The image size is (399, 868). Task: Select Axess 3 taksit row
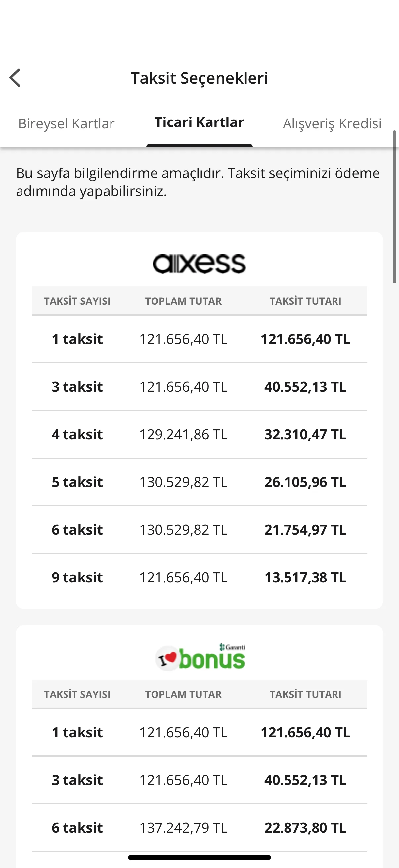point(199,387)
